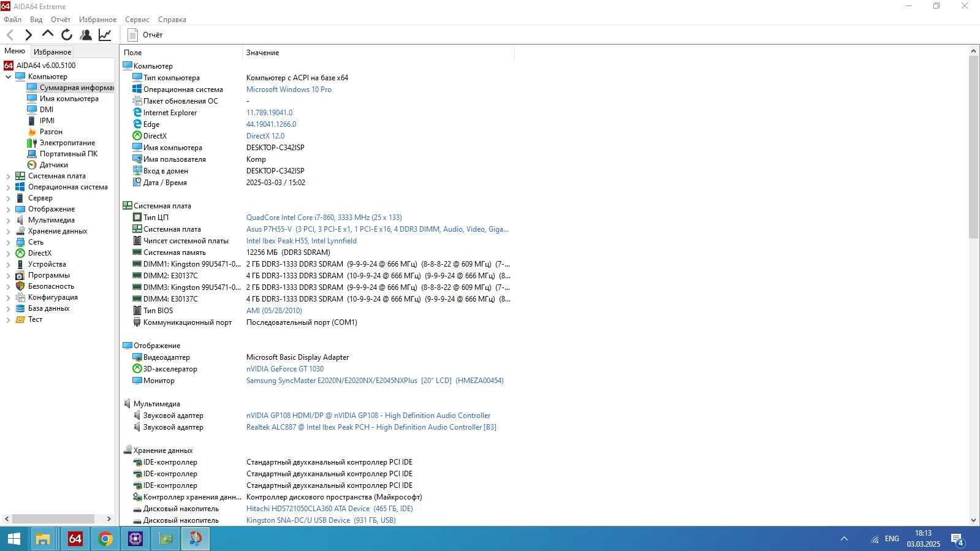Click the Электропитание battery icon
Screen dimensions: 980x551
click(x=32, y=143)
